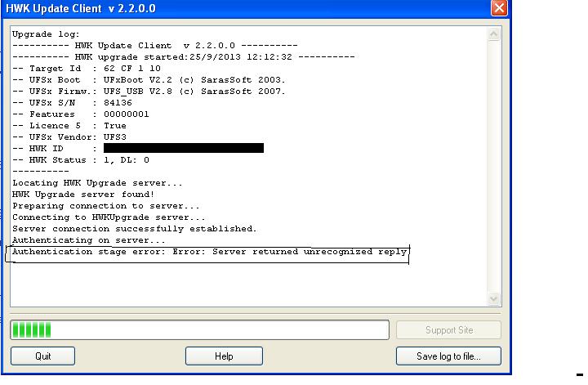The image size is (588, 385).
Task: Click the HWK Update Client title bar
Action: [246, 8]
